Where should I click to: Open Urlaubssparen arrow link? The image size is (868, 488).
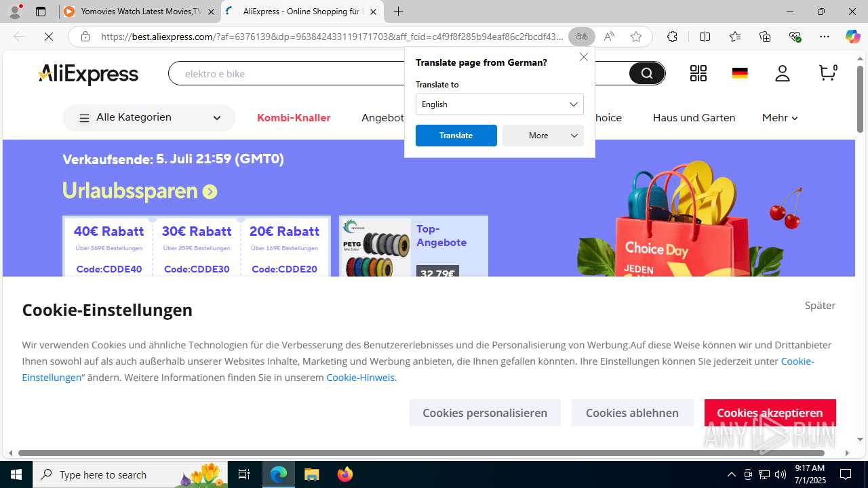click(x=210, y=192)
